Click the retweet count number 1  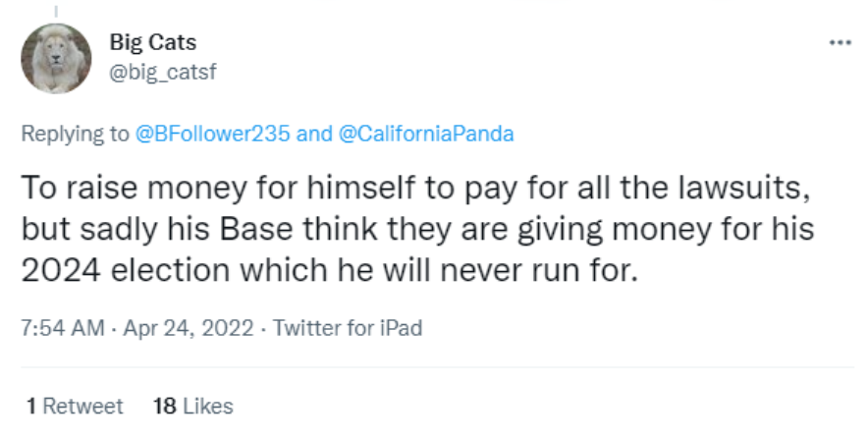32,406
